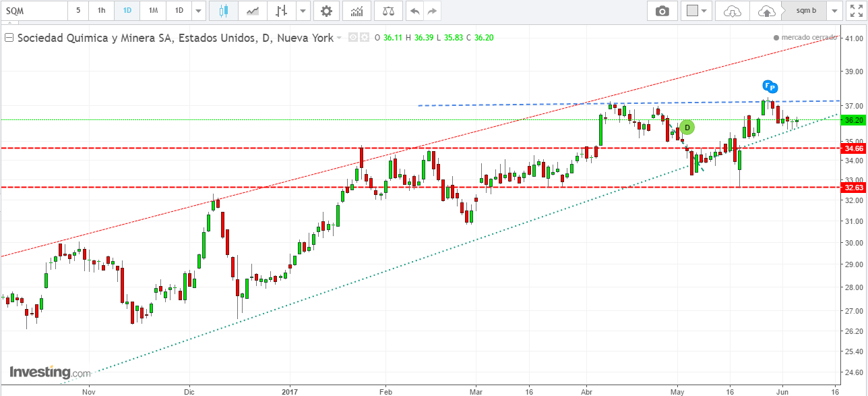Image resolution: width=868 pixels, height=396 pixels.
Task: Click the 32.63 red price level label
Action: (x=854, y=188)
